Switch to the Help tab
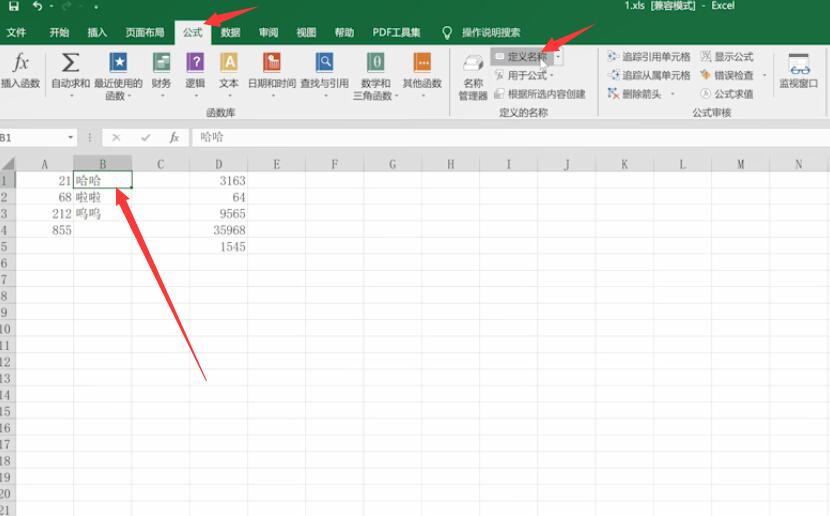830x516 pixels. pos(344,32)
